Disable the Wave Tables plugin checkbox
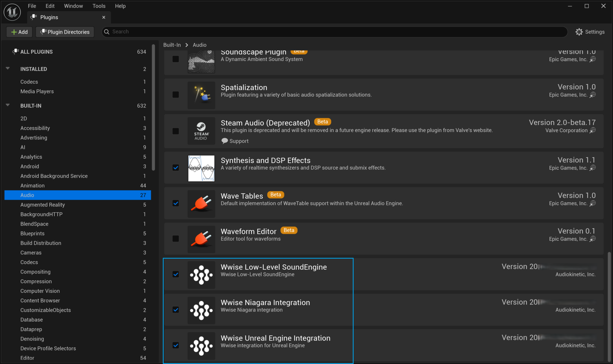The image size is (613, 364). tap(176, 203)
